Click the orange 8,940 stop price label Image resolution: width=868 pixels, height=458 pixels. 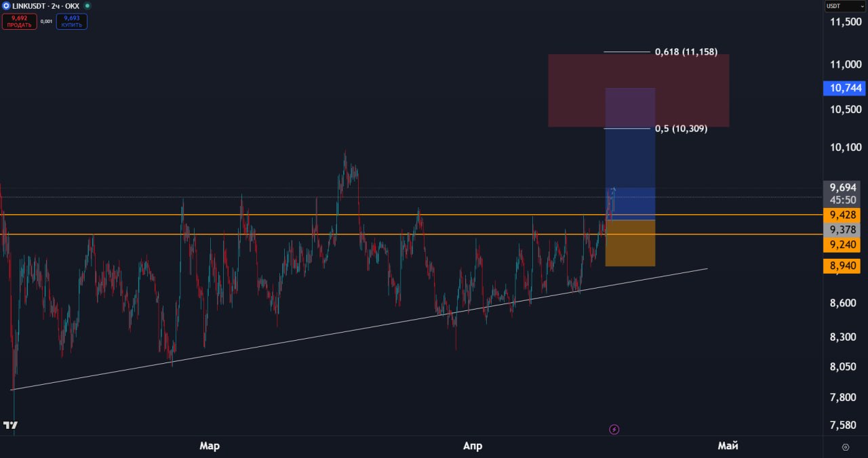pyautogui.click(x=844, y=266)
